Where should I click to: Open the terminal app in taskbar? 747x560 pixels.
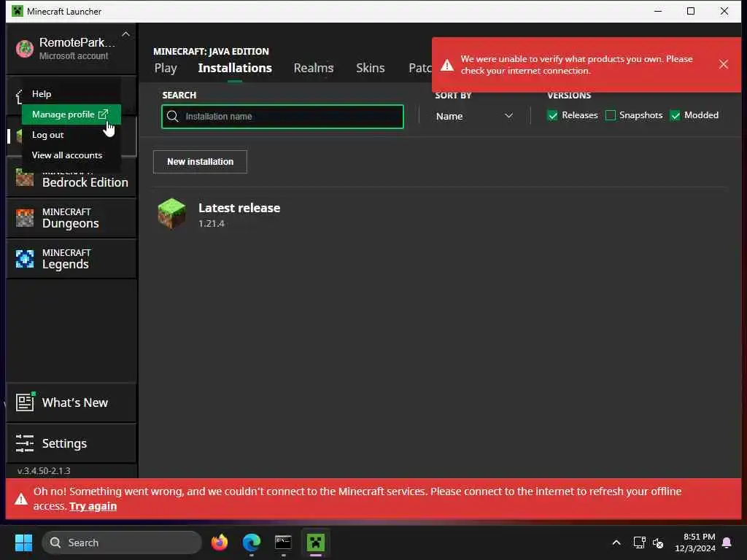click(283, 542)
